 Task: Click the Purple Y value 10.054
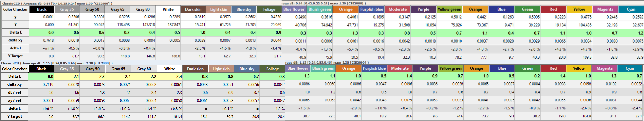[x=430, y=25]
